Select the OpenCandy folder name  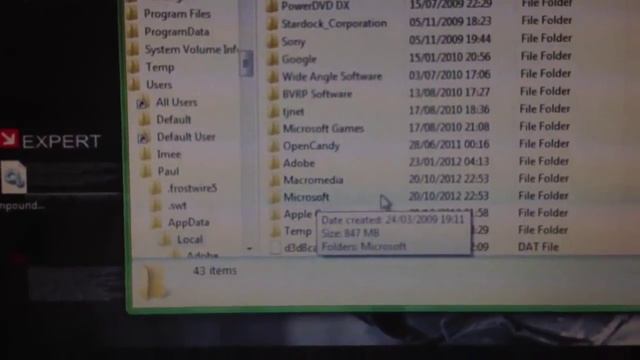(x=311, y=146)
